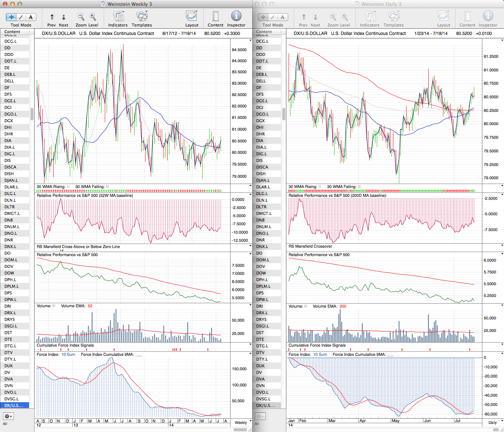
Task: Click the Layout icon in Weekly toolbar
Action: tap(192, 17)
